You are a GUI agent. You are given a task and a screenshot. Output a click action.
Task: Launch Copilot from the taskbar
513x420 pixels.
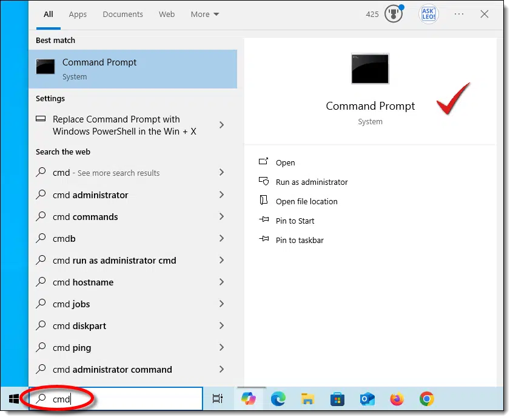pos(248,399)
